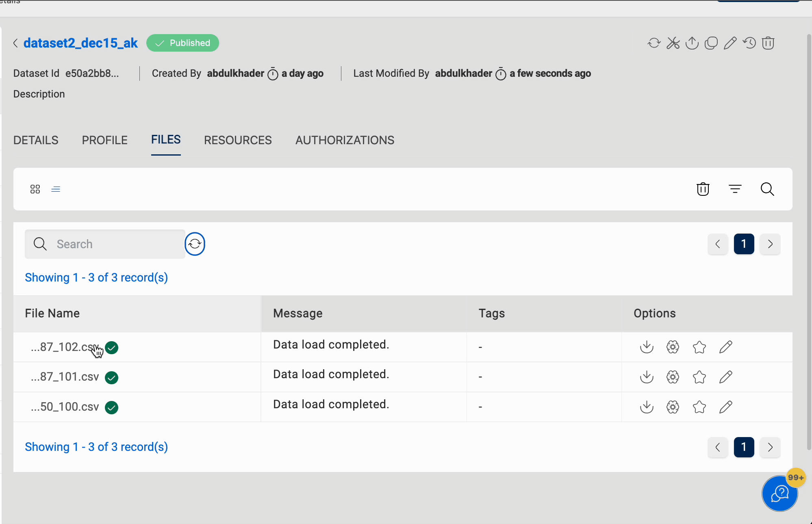Click the refresh circular icon near search
812x524 pixels.
[194, 244]
